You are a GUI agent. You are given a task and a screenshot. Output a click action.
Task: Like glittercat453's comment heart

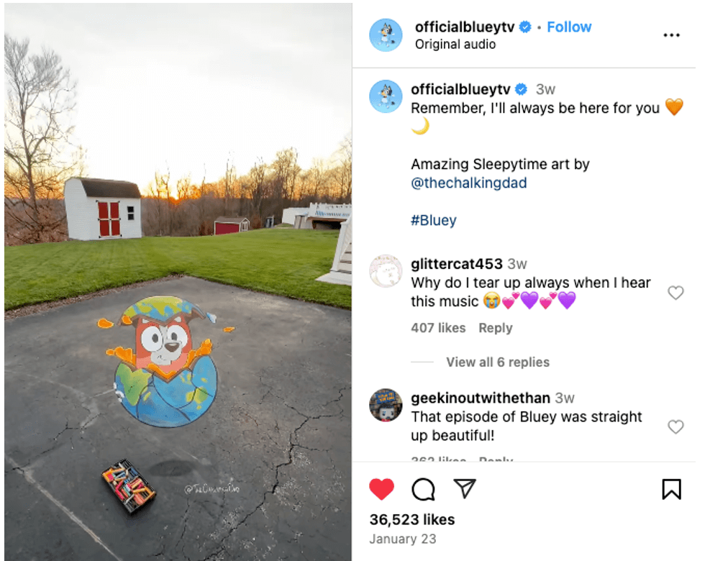pos(675,292)
